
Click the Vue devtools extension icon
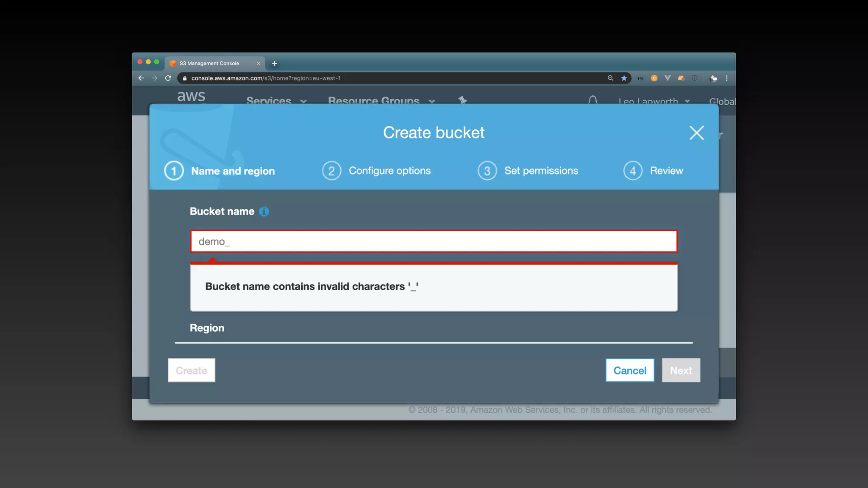coord(668,78)
